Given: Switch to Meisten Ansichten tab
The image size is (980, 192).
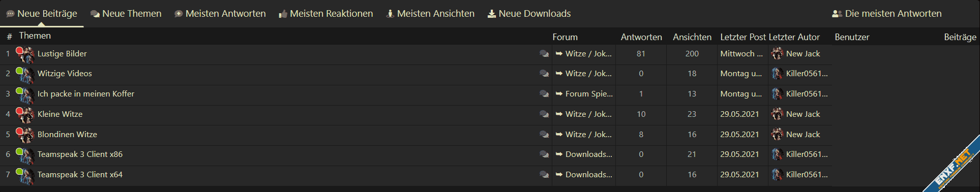Looking at the screenshot, I should (x=430, y=14).
